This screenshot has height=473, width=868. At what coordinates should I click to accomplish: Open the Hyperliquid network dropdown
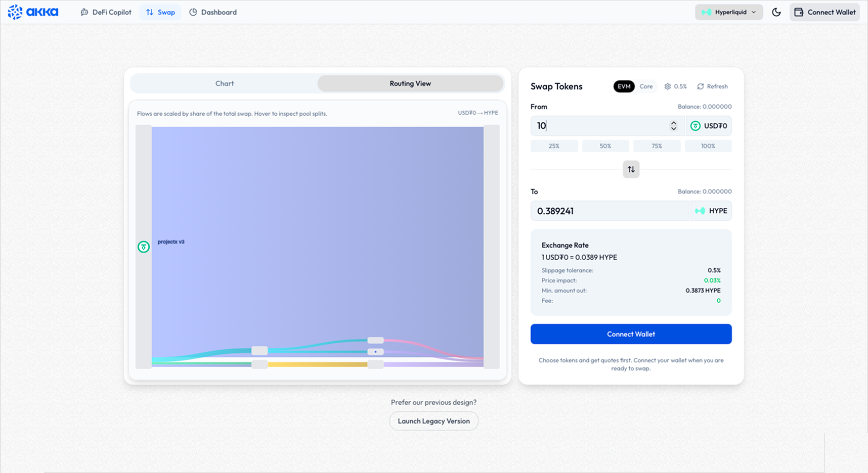728,12
